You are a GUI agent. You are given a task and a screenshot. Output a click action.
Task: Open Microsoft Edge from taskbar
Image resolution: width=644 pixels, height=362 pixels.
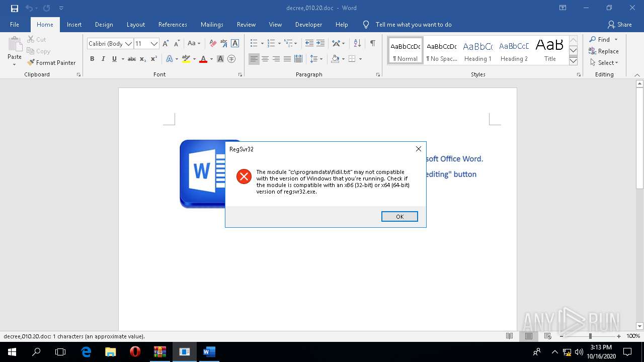(86, 352)
